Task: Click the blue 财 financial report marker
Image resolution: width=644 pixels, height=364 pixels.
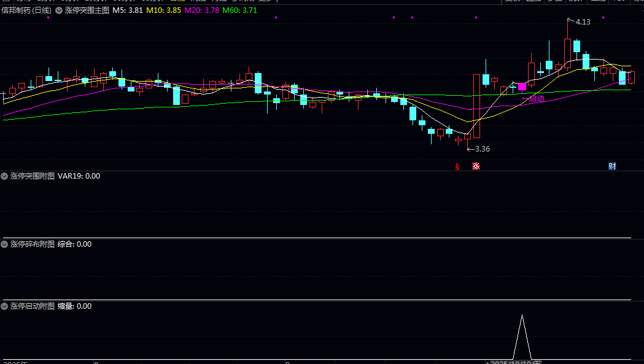Action: (612, 166)
